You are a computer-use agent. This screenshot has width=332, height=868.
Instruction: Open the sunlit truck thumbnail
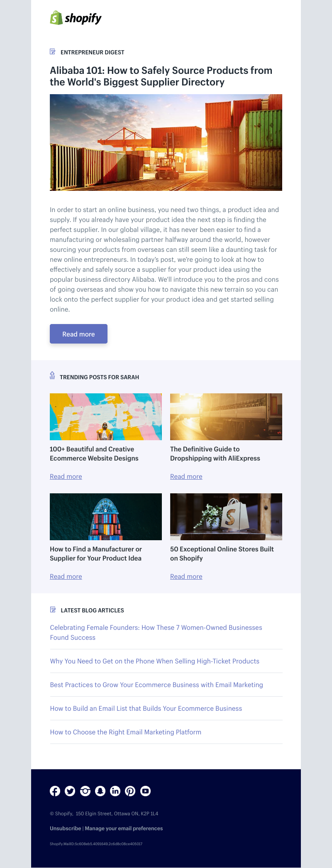[x=226, y=417]
